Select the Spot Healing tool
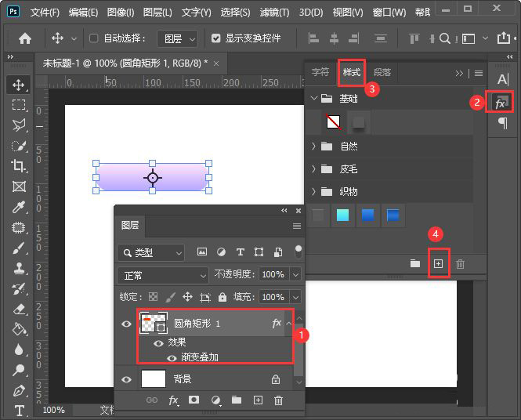Image resolution: width=521 pixels, height=420 pixels. pos(19,227)
